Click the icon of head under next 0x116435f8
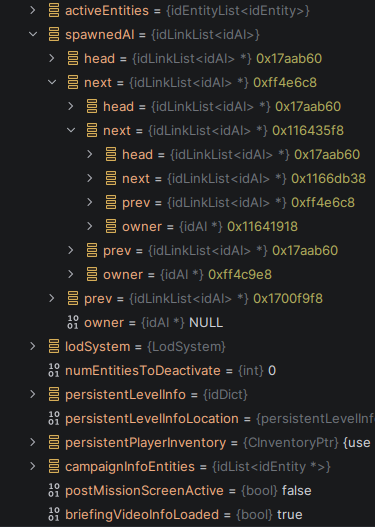The width and height of the screenshot is (375, 527). click(111, 154)
